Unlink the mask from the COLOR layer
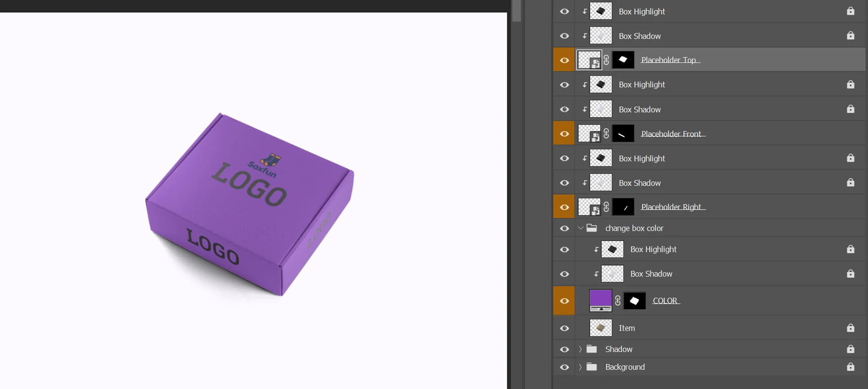Screen dimensions: 868x389 [x=618, y=300]
